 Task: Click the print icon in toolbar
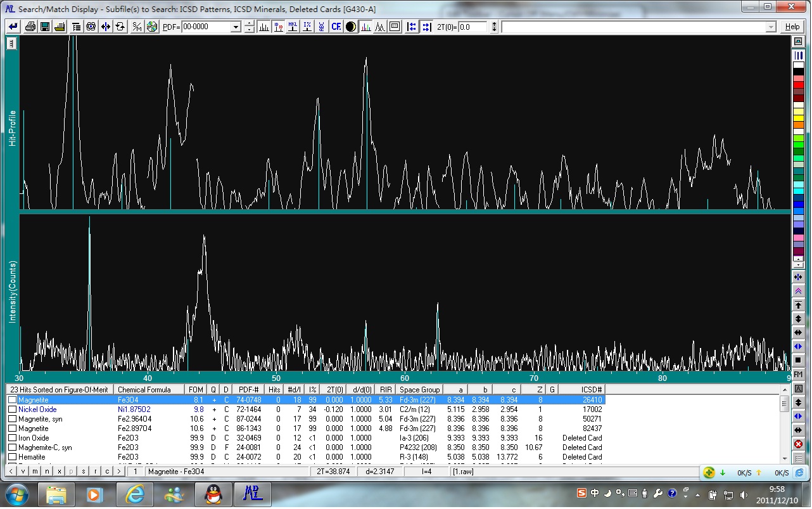(x=30, y=27)
